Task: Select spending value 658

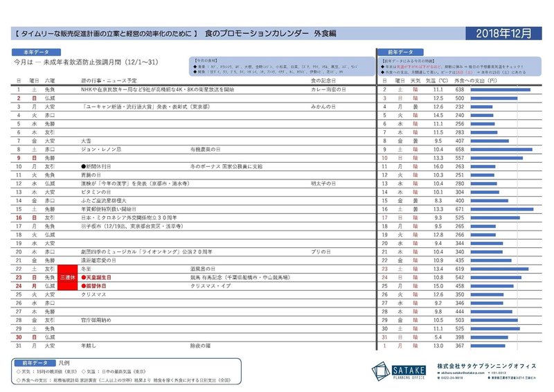Action: pos(460,149)
